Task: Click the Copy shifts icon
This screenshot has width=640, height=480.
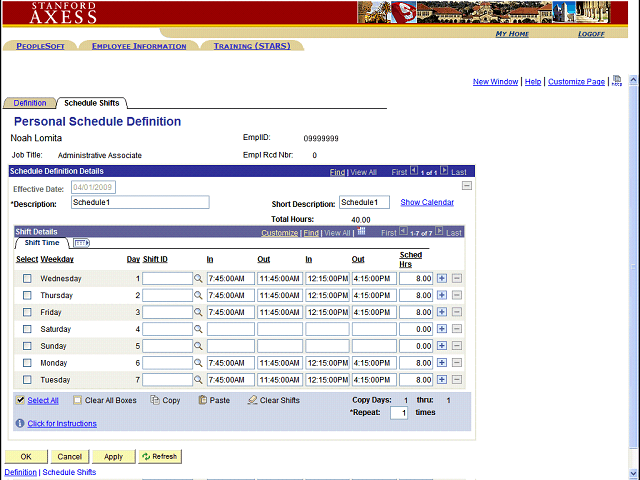Action: pos(155,400)
